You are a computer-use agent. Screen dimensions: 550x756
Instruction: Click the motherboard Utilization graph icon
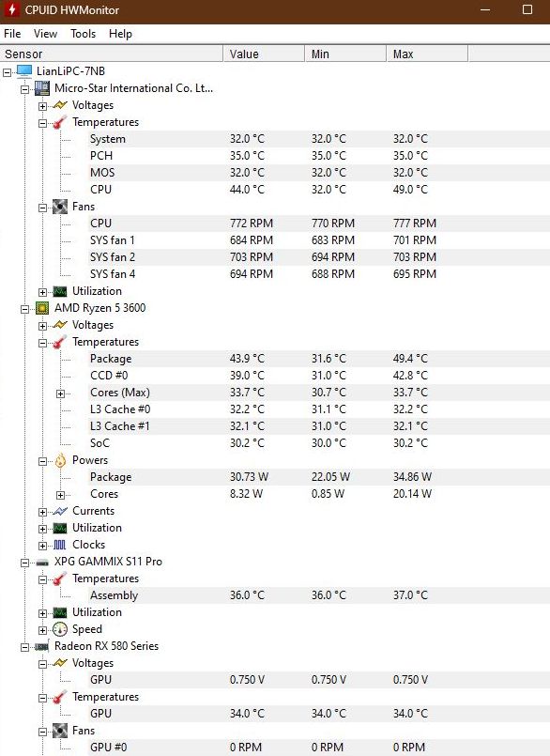[60, 291]
